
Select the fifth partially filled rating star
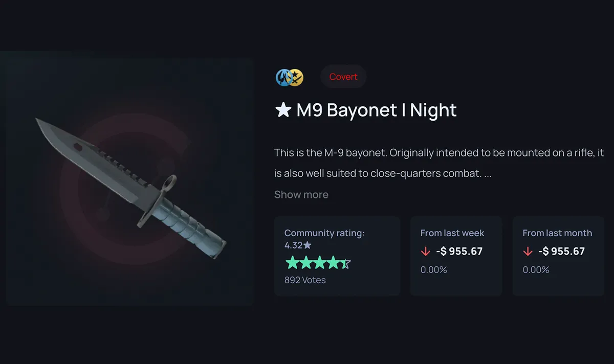346,263
